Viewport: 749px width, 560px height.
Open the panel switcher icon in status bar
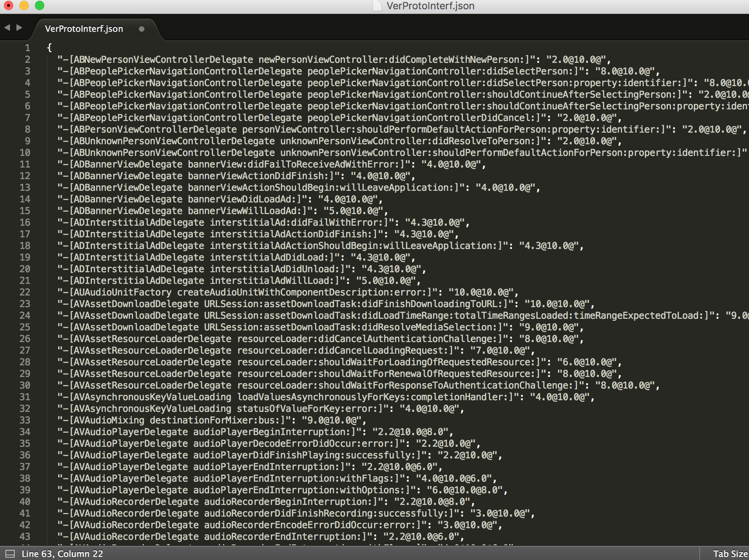click(10, 553)
